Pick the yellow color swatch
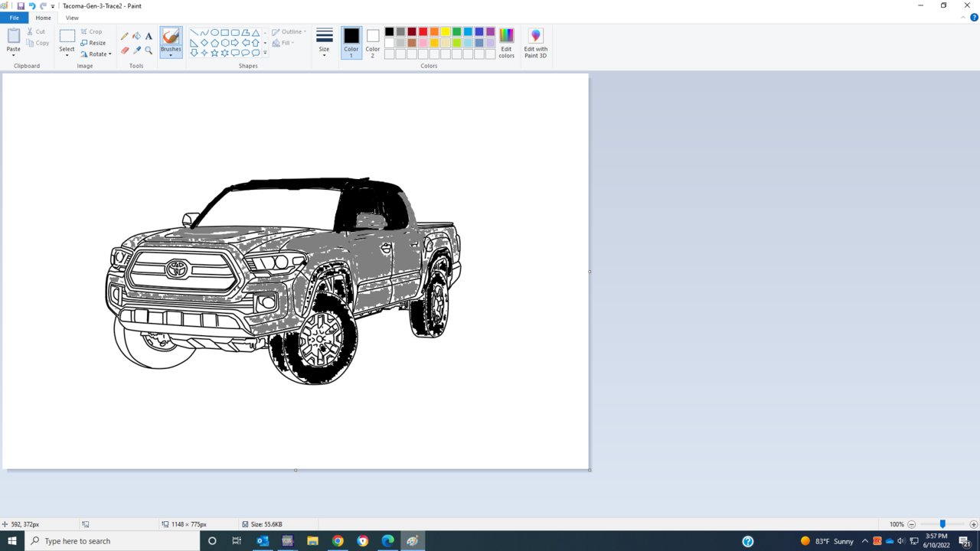This screenshot has height=551, width=980. click(446, 31)
